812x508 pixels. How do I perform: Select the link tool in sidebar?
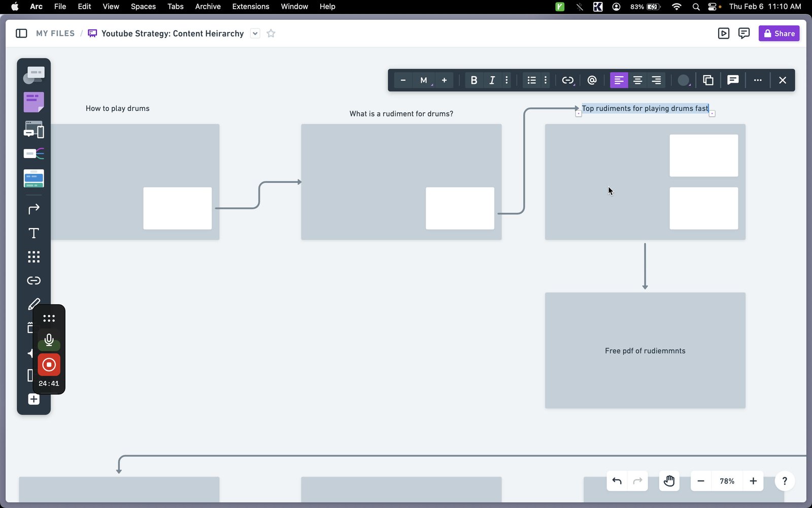(x=33, y=280)
